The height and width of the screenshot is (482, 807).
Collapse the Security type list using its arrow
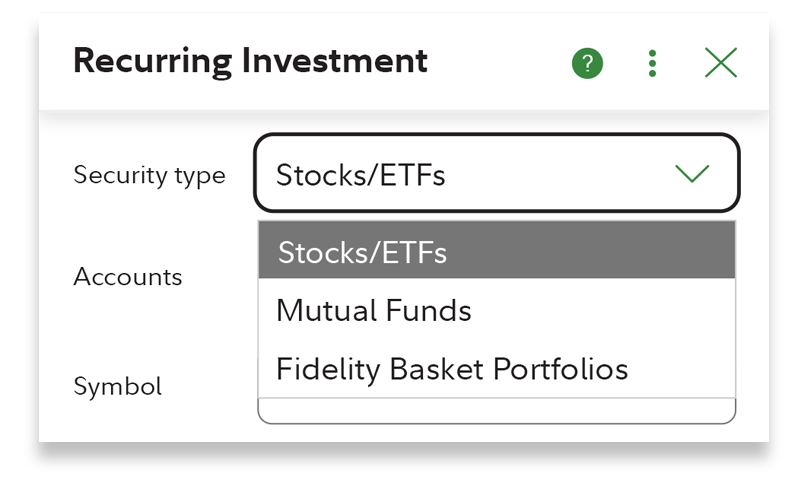[x=692, y=174]
